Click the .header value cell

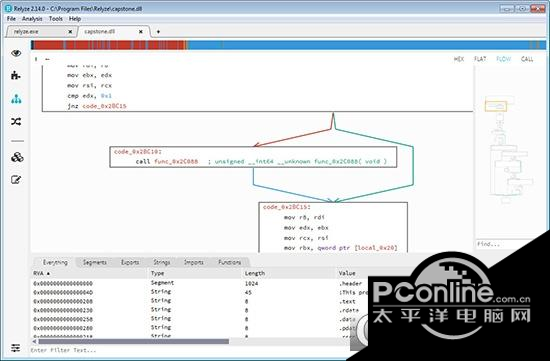point(350,283)
